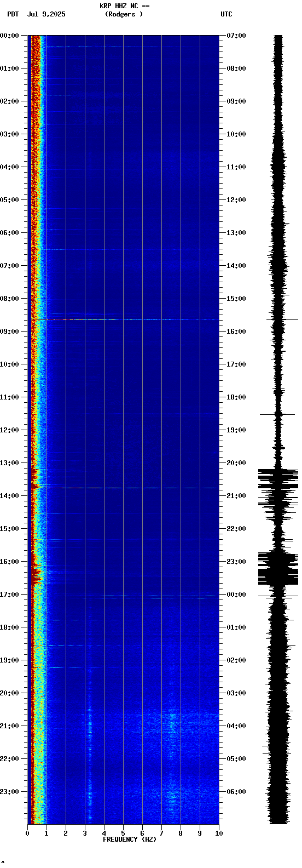Click the UTC time label 03:00

(x=236, y=693)
